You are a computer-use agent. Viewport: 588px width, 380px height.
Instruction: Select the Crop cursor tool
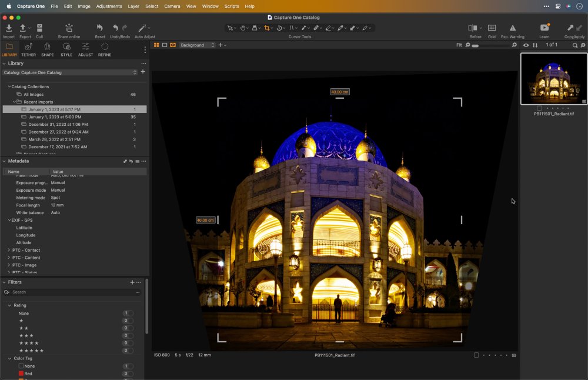(x=268, y=28)
